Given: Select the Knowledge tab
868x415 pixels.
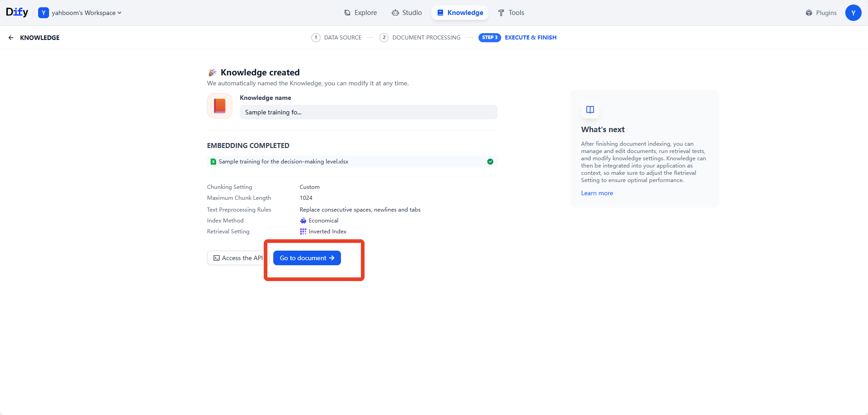Looking at the screenshot, I should tap(460, 13).
